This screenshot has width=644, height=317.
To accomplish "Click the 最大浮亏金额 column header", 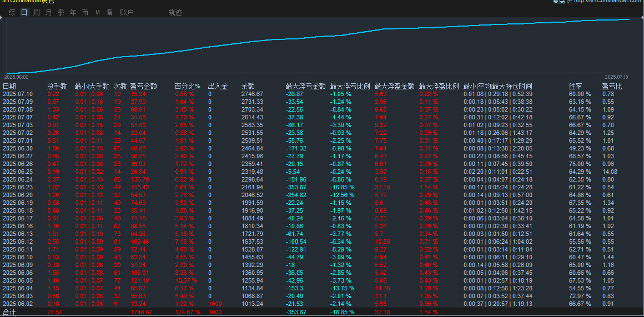I will point(306,86).
